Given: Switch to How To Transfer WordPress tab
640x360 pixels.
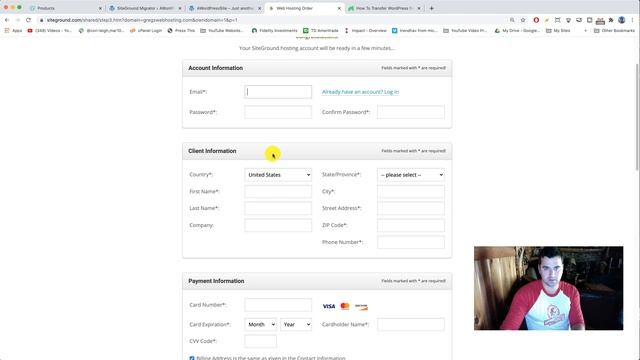Looking at the screenshot, I should pos(384,8).
